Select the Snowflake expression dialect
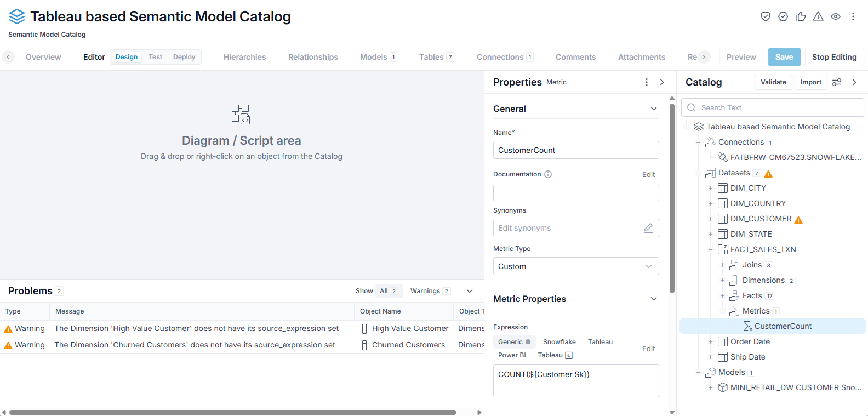868x416 pixels. tap(559, 342)
